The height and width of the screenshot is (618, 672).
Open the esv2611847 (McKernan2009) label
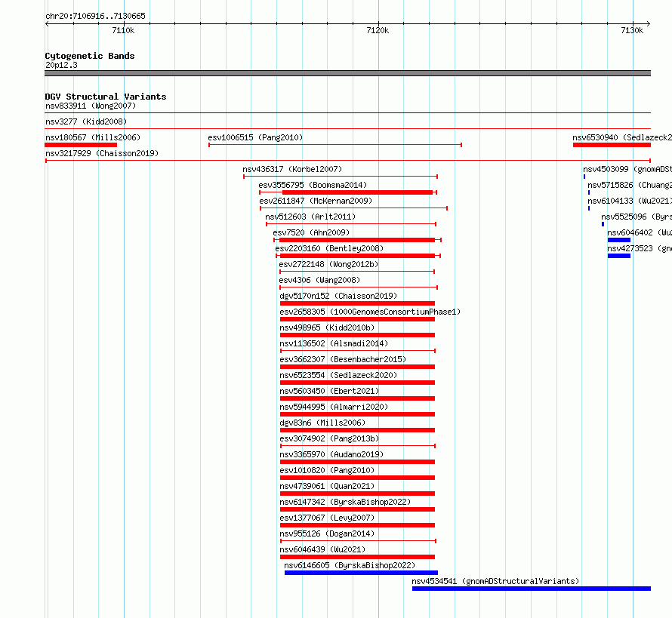pos(316,201)
